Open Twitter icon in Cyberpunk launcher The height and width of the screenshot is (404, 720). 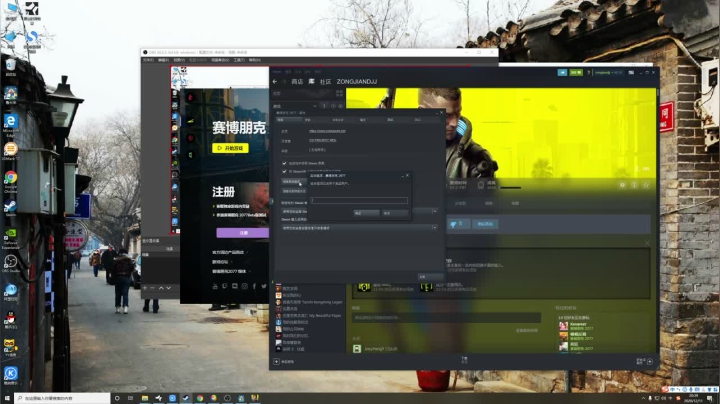click(264, 286)
